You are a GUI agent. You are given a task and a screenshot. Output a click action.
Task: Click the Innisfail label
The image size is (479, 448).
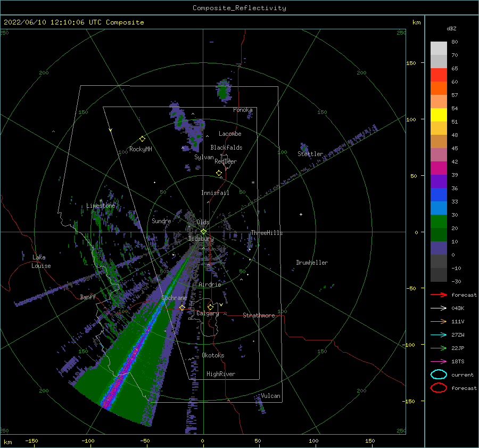[x=215, y=193]
